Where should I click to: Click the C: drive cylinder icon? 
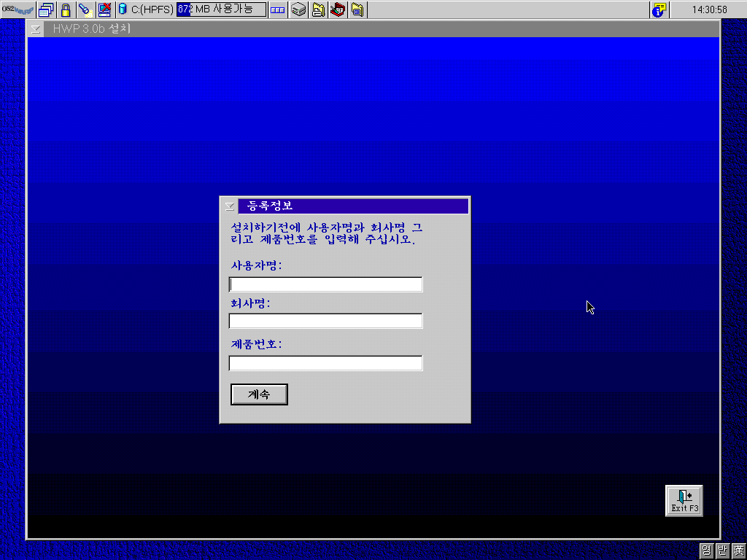click(x=123, y=9)
